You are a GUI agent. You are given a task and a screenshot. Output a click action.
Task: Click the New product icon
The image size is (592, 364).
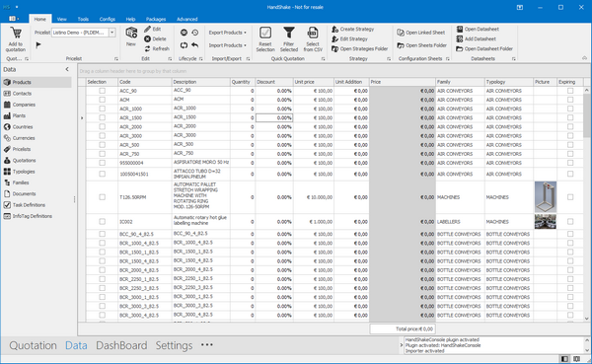point(131,33)
